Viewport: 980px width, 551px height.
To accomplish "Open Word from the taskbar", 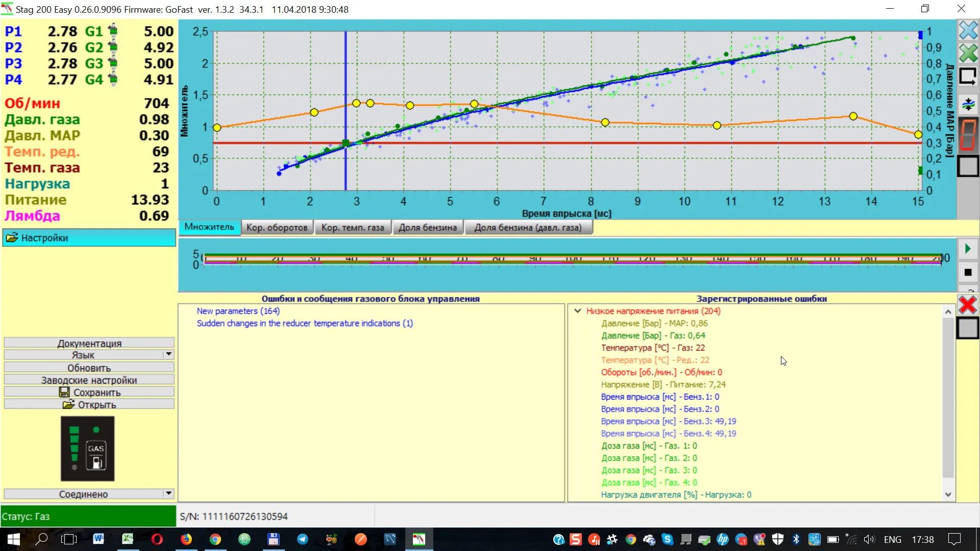I will [99, 539].
